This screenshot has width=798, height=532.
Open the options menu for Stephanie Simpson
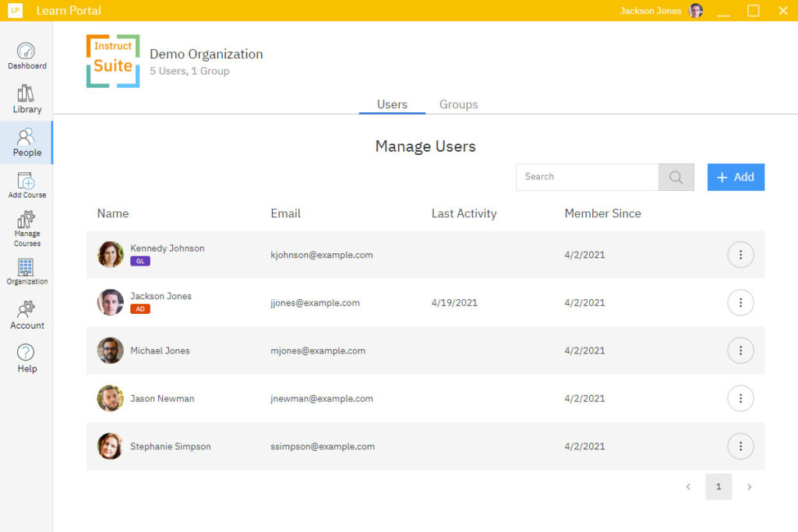pos(740,446)
